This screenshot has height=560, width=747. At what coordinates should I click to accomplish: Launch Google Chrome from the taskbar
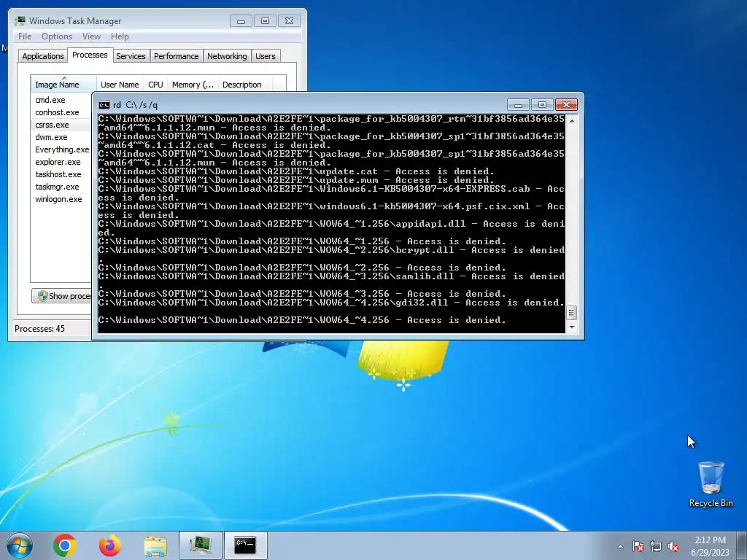[x=65, y=545]
